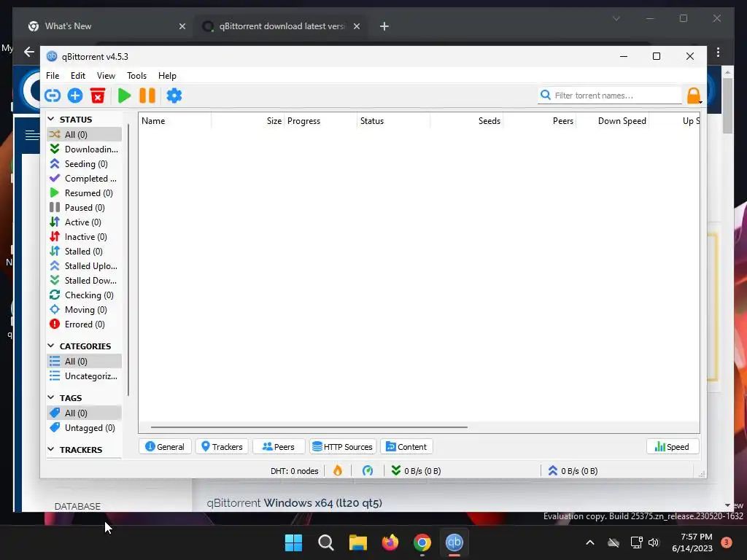Click the torrent list horizontal scrollbar
This screenshot has height=560, width=747.
(309, 427)
